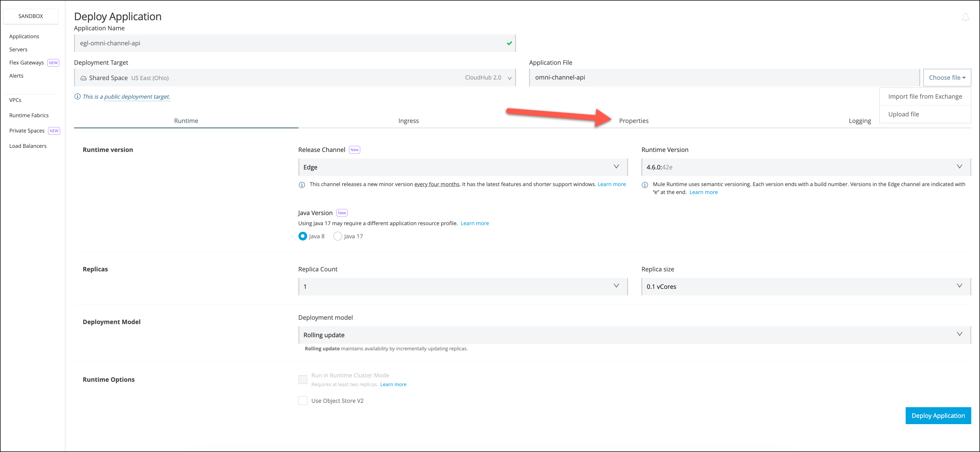Select the Java 17 radio button
The image size is (980, 452).
tap(338, 236)
